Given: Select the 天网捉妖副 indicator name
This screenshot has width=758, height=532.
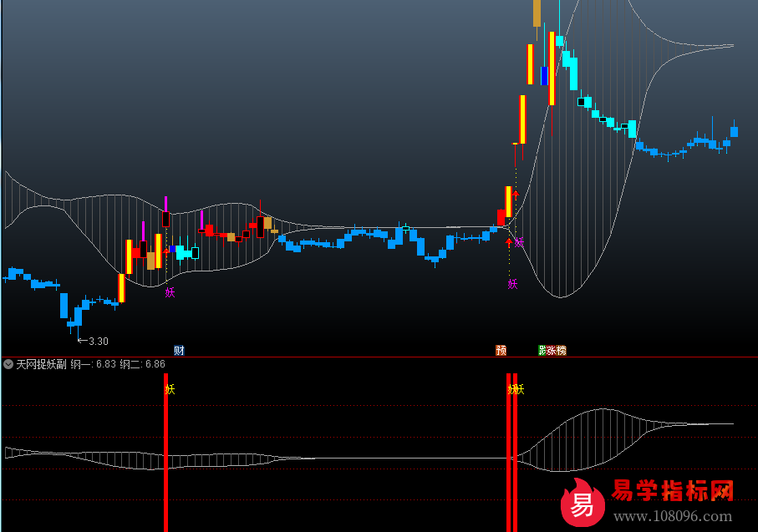Looking at the screenshot, I should [41, 364].
